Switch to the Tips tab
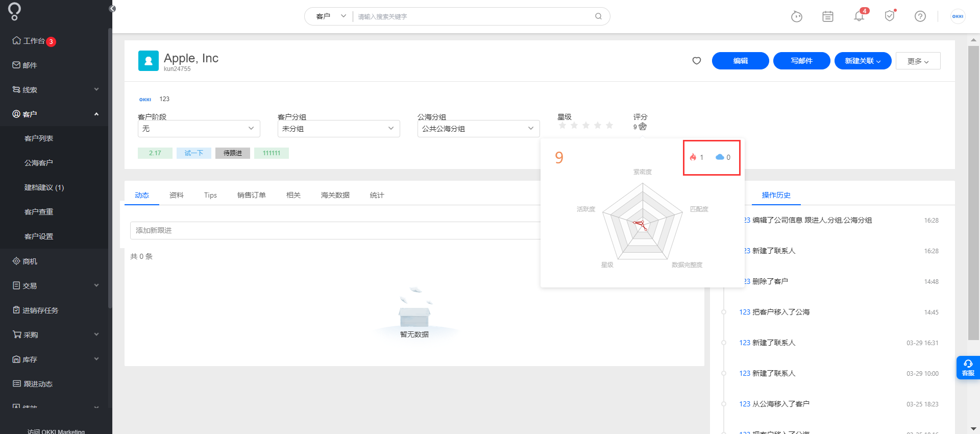Viewport: 980px width, 434px height. [210, 195]
